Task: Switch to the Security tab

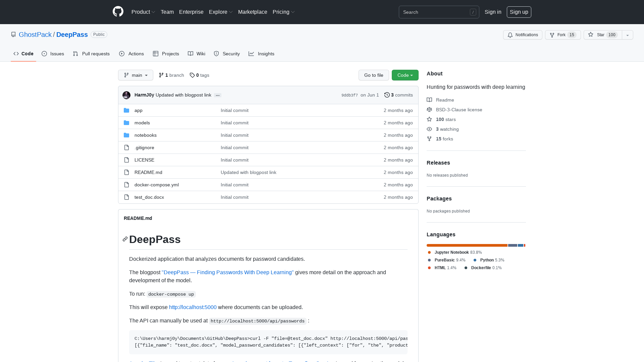Action: 227,54
